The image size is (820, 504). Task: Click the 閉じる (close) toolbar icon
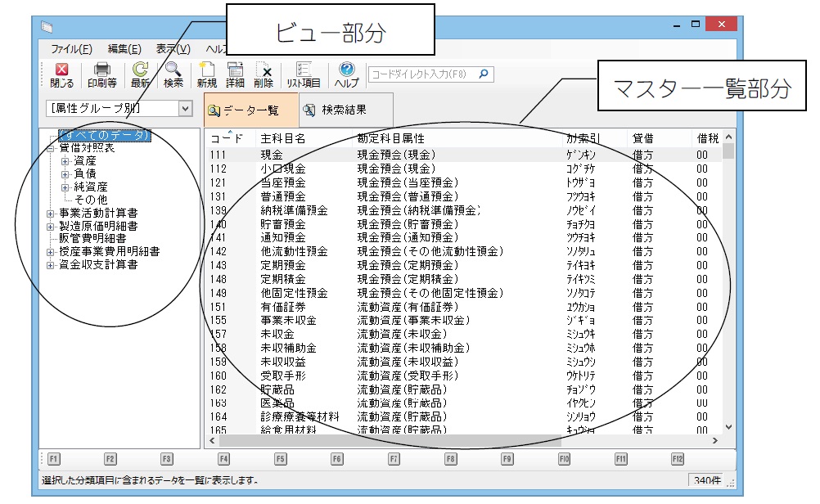point(61,74)
